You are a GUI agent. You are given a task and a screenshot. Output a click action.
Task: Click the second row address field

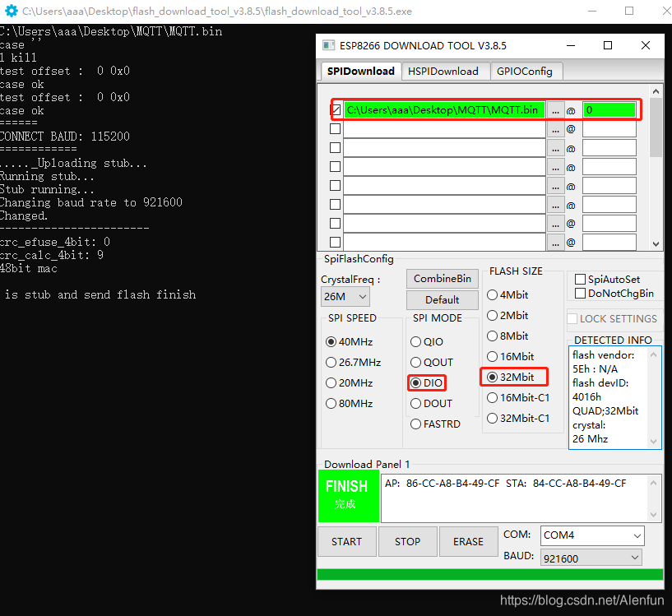click(609, 129)
